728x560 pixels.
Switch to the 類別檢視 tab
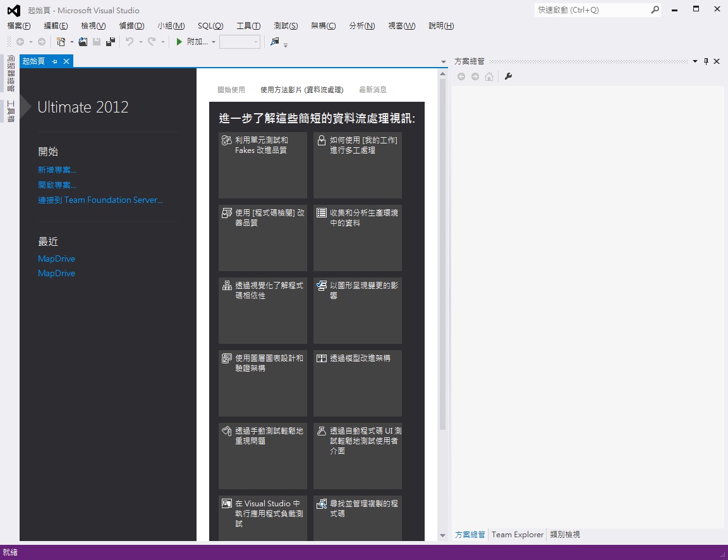(564, 535)
